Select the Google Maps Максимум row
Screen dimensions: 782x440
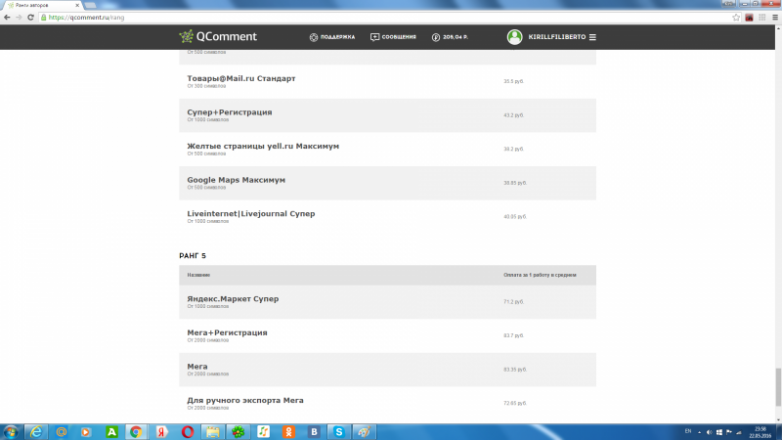click(x=388, y=183)
